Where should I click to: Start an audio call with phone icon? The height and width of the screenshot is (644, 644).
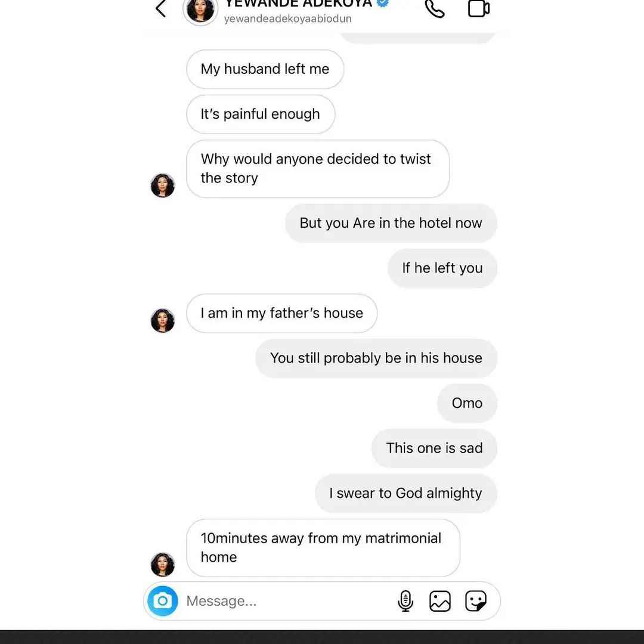(435, 8)
